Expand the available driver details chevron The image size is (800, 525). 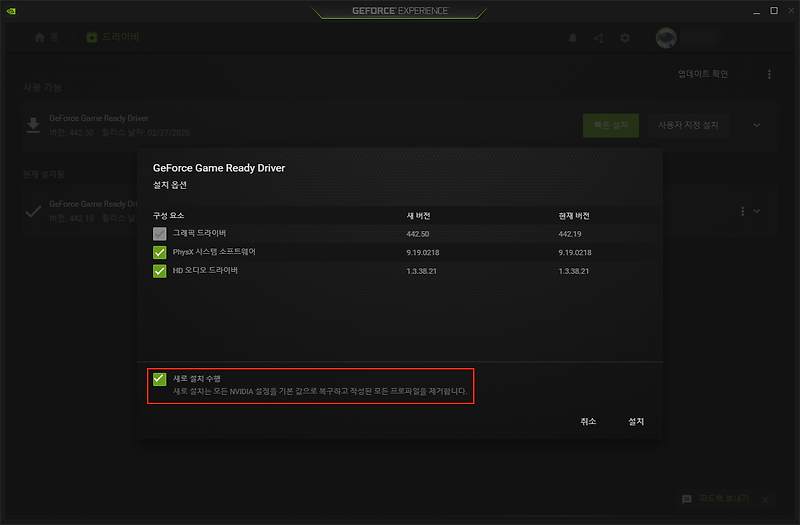tap(757, 126)
